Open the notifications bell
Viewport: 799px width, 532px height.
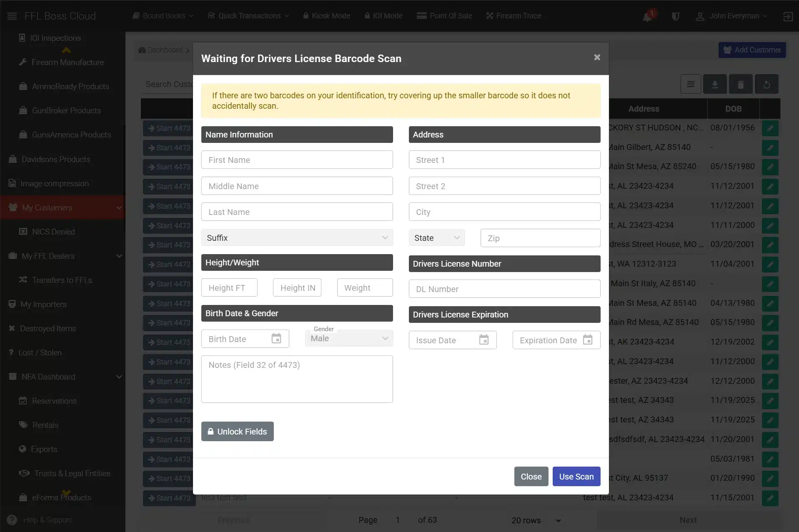coord(647,16)
